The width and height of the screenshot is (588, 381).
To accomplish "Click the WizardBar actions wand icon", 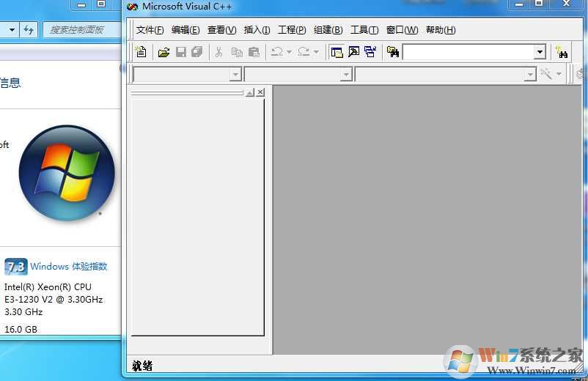I will (x=546, y=74).
